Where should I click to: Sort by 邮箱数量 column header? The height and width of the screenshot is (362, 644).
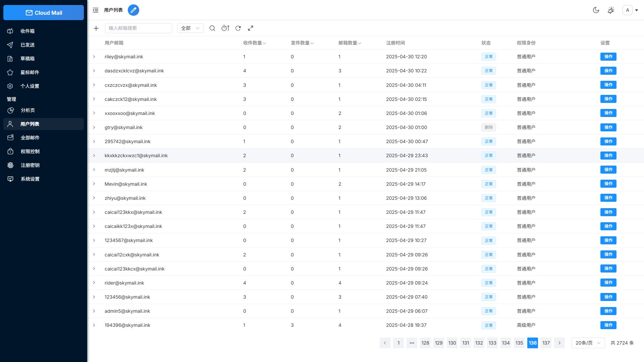[350, 43]
